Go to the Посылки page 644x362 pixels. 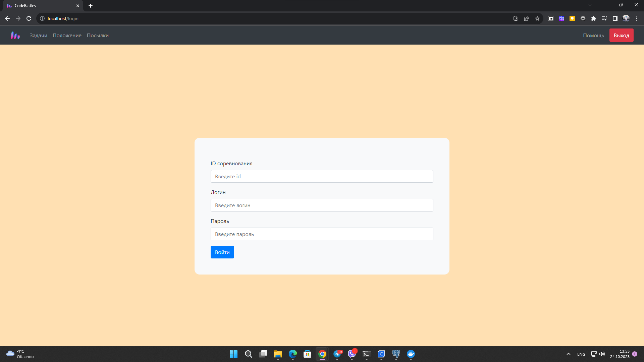click(98, 36)
